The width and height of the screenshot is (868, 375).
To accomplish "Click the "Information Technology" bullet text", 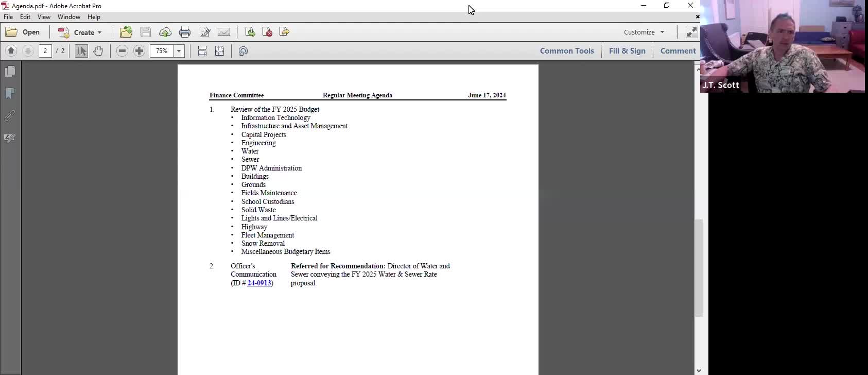I will point(276,118).
